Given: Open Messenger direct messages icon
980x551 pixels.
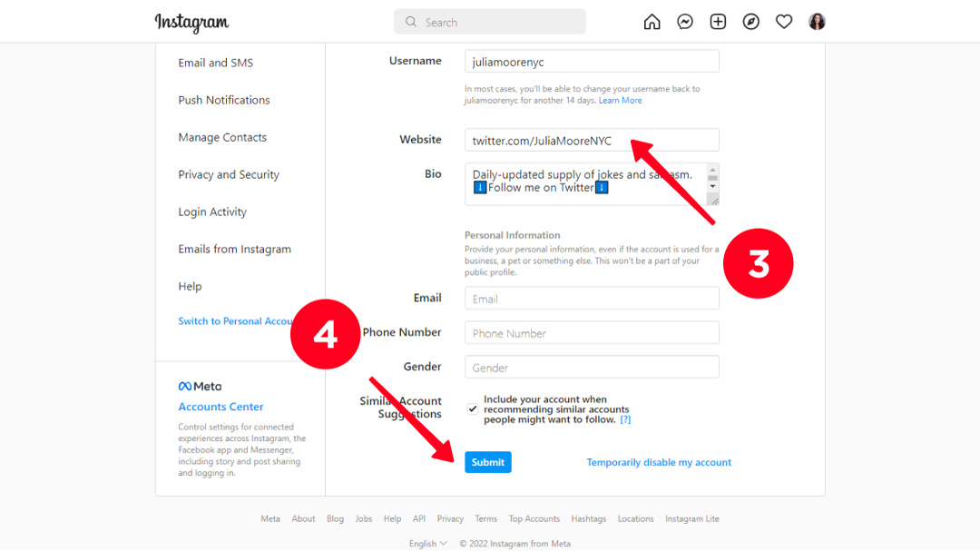Looking at the screenshot, I should click(685, 22).
